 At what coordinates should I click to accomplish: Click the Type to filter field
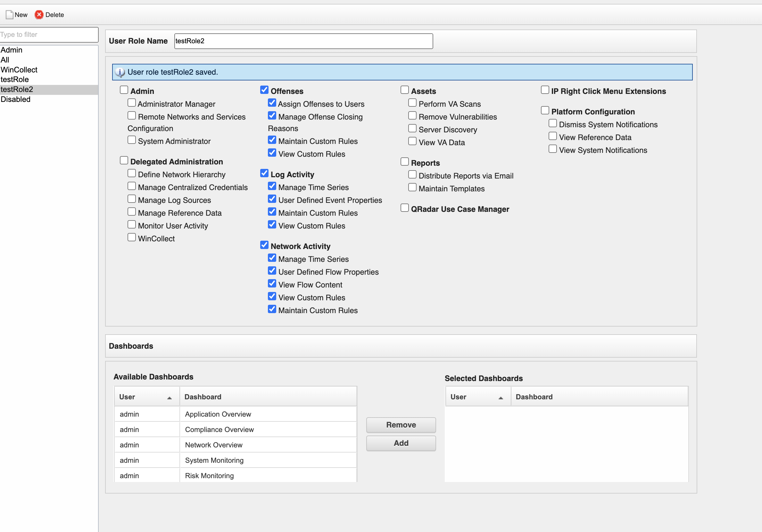(49, 35)
